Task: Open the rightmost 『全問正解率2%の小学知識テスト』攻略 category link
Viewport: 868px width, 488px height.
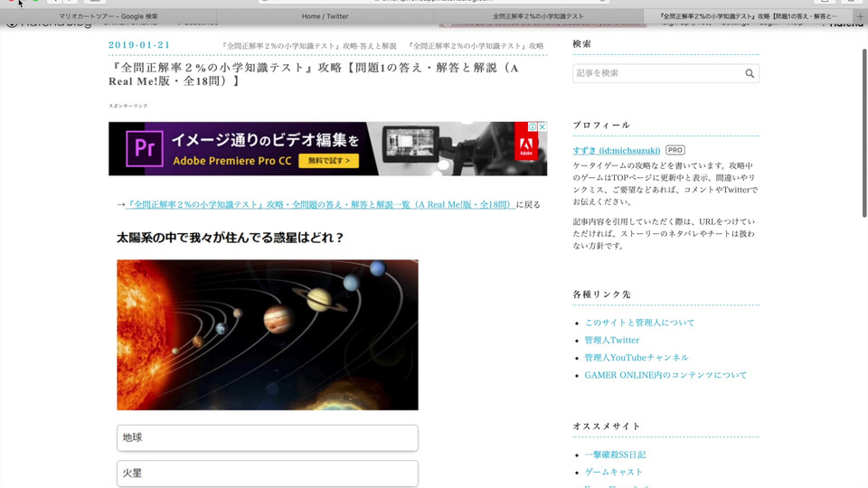Action: tap(476, 46)
